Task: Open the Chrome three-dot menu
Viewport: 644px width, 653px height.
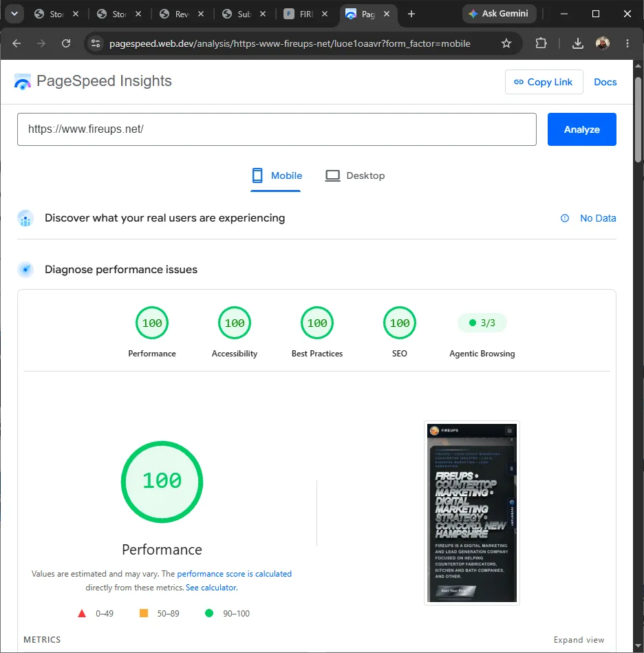Action: coord(627,43)
